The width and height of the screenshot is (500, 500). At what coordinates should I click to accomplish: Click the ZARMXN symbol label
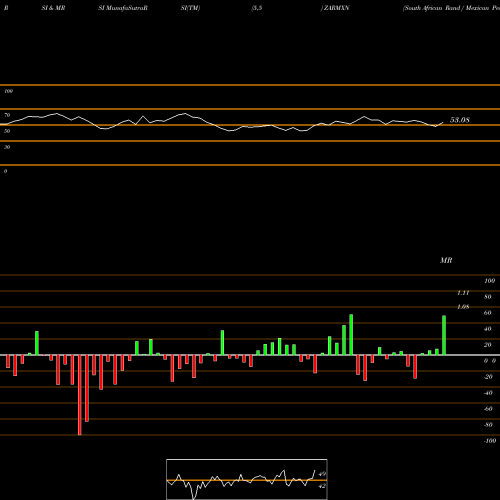[335, 8]
